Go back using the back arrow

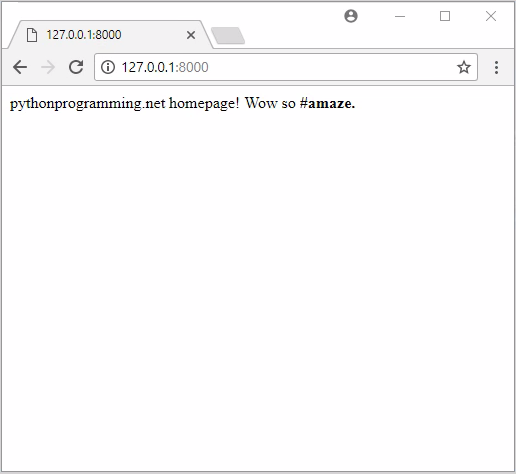tap(20, 67)
